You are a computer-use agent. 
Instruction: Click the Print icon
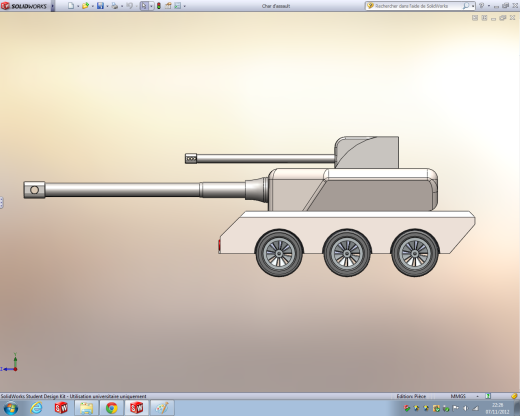click(115, 6)
